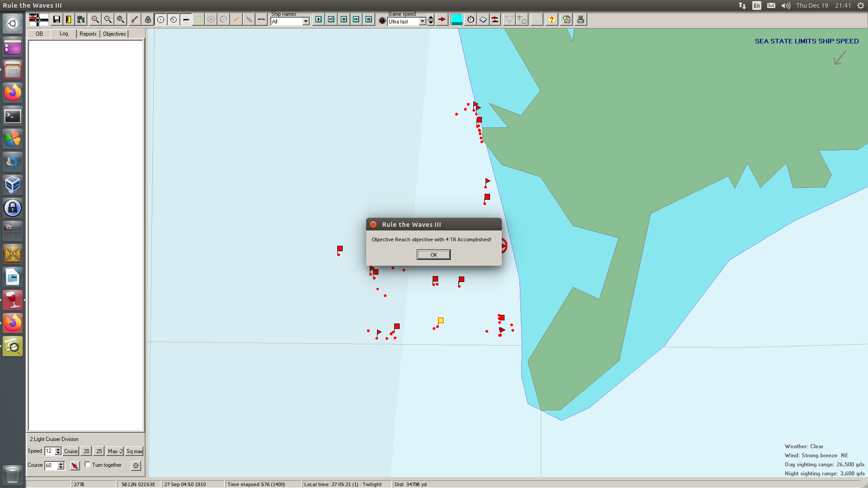The image size is (868, 488).
Task: Zoom in with the plus magnifier
Action: tap(95, 19)
